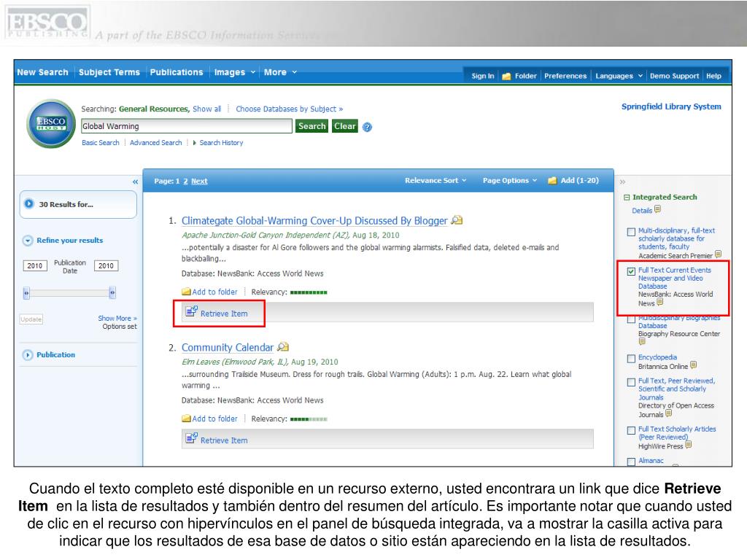Collapse the left panel with double-arrow icon
Image resolution: width=747 pixels, height=560 pixels.
(135, 182)
